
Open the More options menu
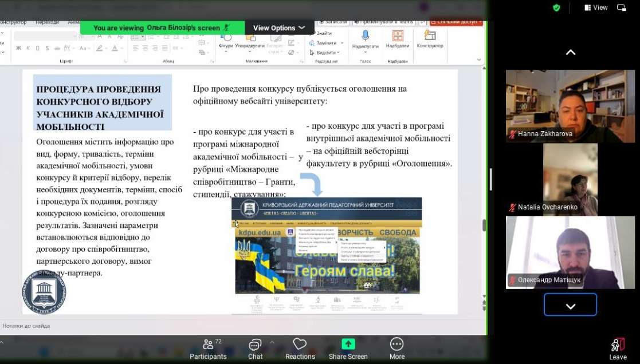[x=396, y=349]
